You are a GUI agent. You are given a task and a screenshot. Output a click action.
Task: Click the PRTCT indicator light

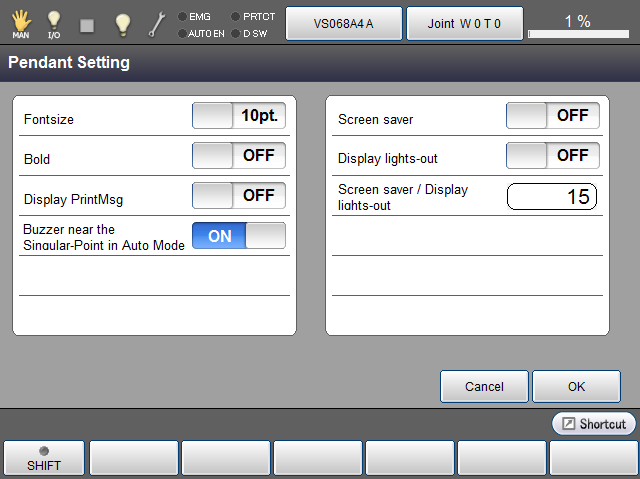click(x=236, y=17)
